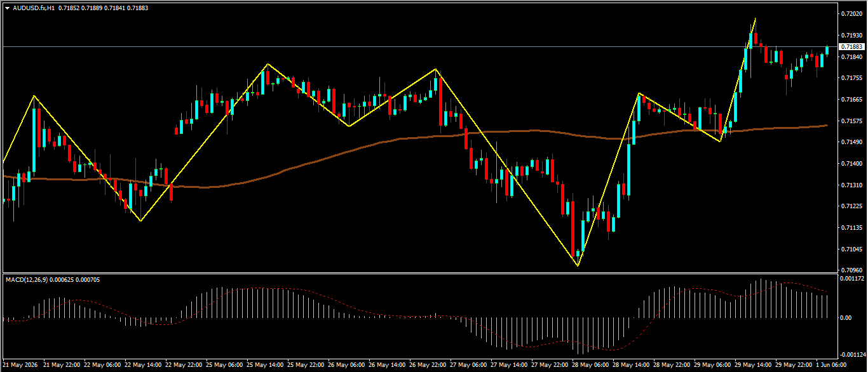
Task: Click the 28 May 22:00 time label
Action: coord(672,365)
